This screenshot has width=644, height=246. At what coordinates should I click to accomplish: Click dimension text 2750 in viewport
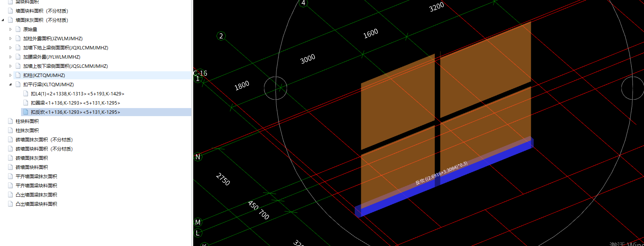click(x=223, y=179)
